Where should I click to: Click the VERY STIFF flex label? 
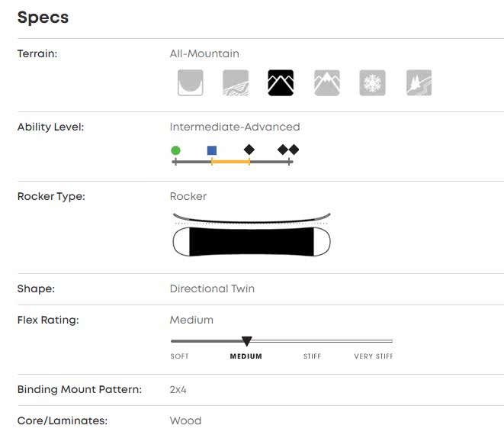(x=374, y=356)
